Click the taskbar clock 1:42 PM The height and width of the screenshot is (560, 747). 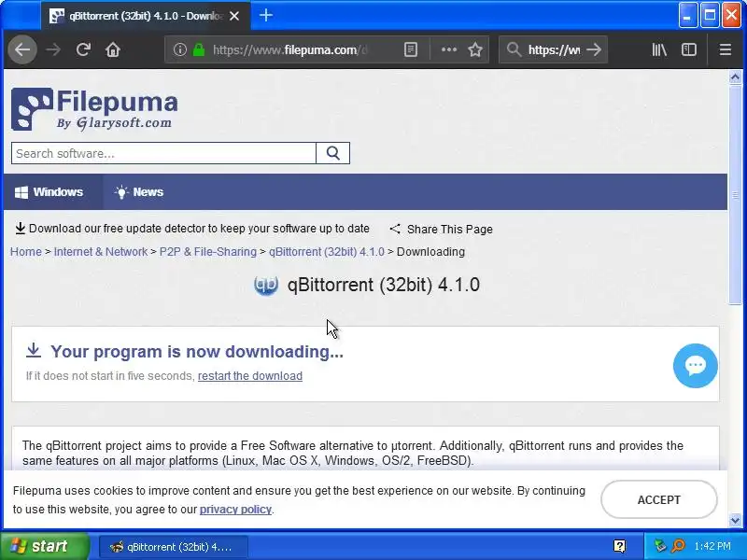pos(712,546)
